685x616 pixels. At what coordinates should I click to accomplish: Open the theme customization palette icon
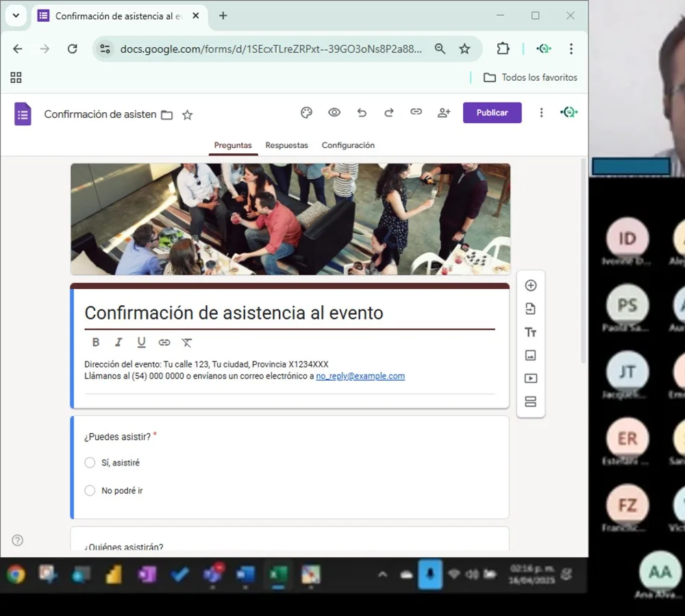click(306, 113)
